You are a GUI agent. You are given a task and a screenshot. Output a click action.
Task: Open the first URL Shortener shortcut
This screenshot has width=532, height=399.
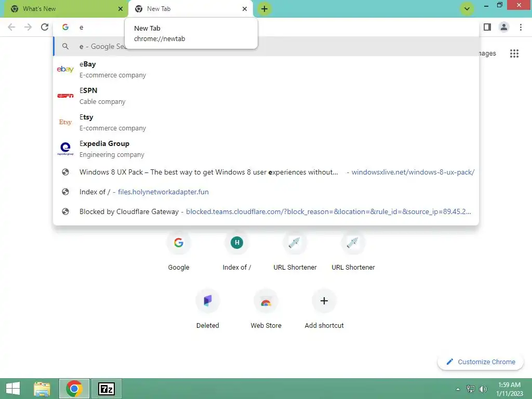pyautogui.click(x=295, y=251)
